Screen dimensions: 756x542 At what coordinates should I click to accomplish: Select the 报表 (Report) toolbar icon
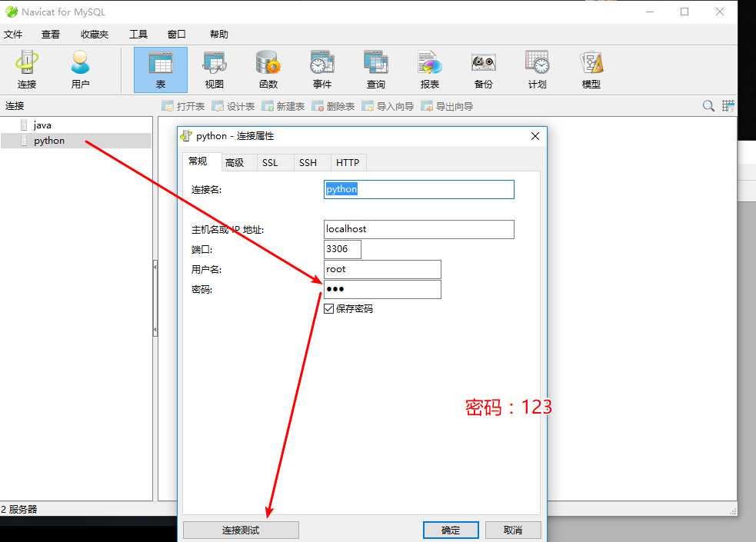pos(430,70)
